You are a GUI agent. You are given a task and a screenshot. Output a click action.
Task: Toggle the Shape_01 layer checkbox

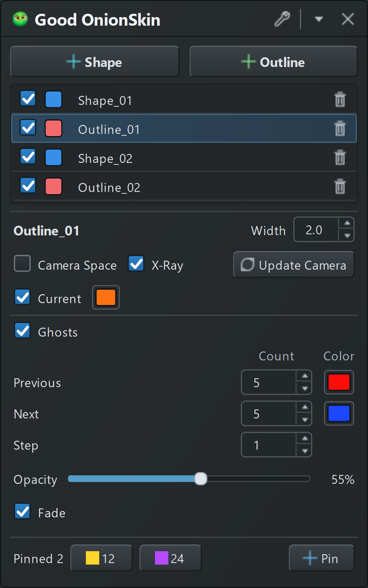pyautogui.click(x=28, y=99)
